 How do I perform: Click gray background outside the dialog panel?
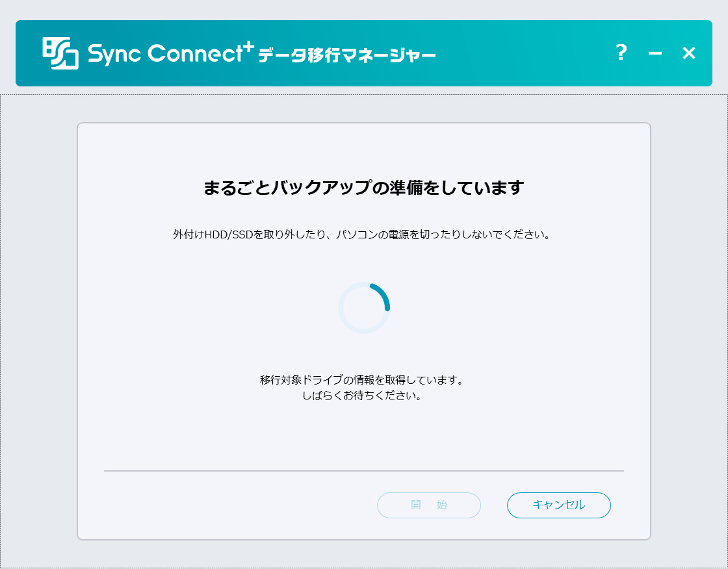point(39,325)
